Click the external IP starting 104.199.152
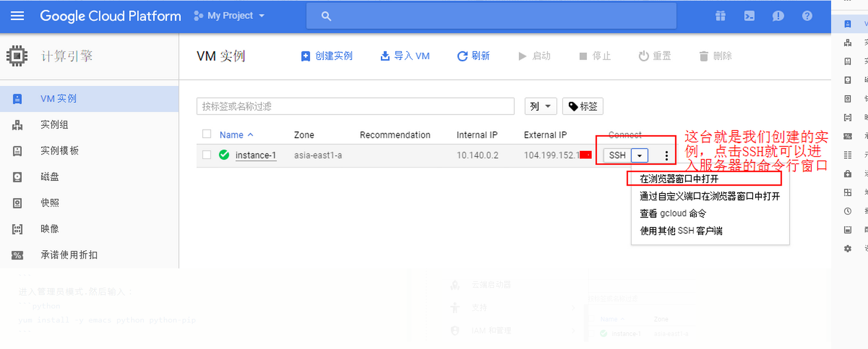The height and width of the screenshot is (349, 868). coord(552,155)
